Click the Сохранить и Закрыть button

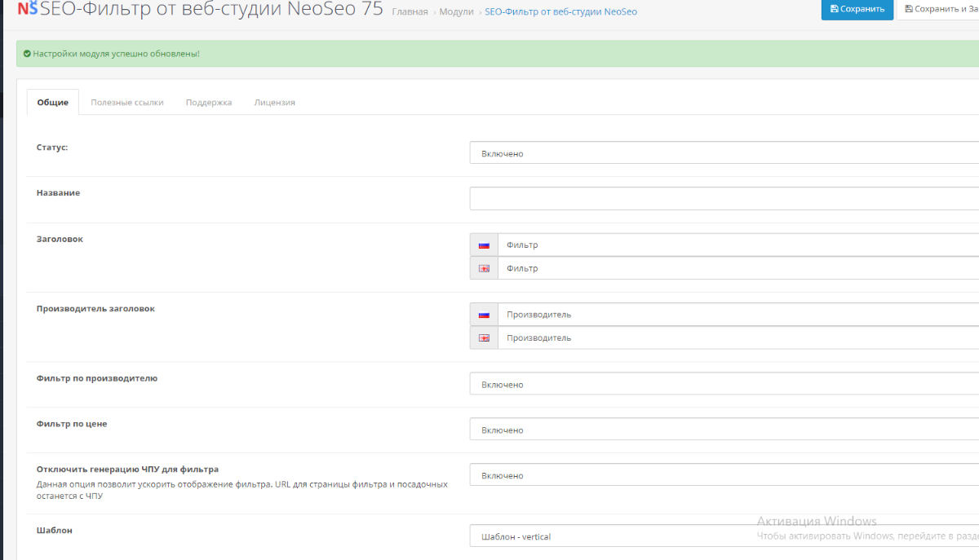tap(938, 9)
